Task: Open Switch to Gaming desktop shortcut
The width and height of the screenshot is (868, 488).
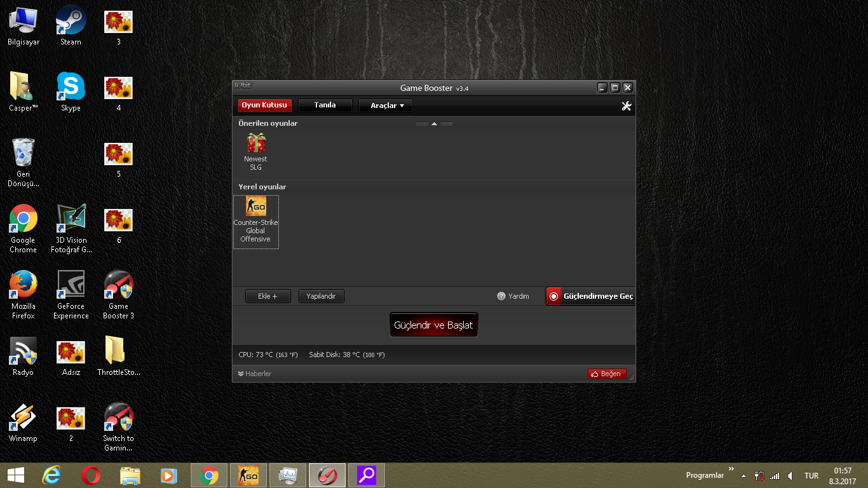Action: pos(119,427)
